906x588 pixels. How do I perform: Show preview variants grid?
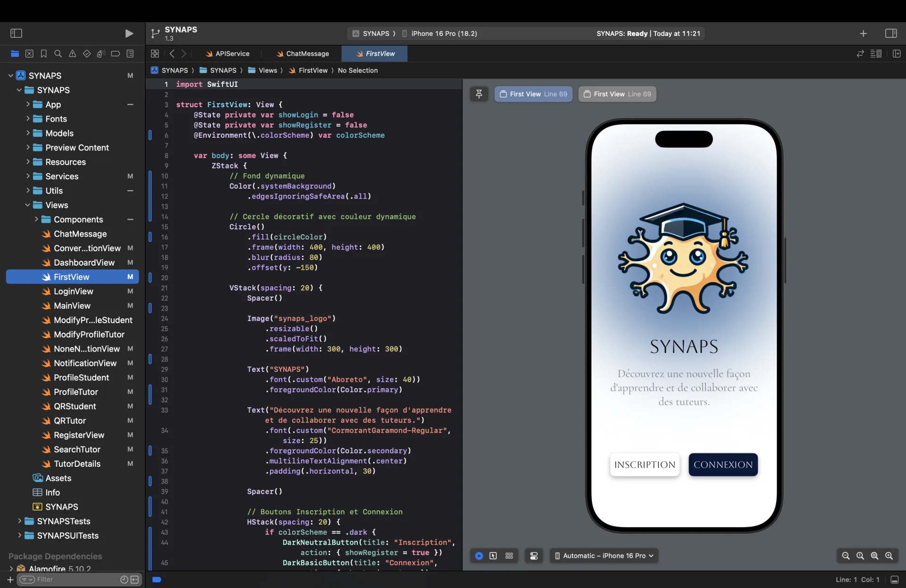(x=509, y=556)
